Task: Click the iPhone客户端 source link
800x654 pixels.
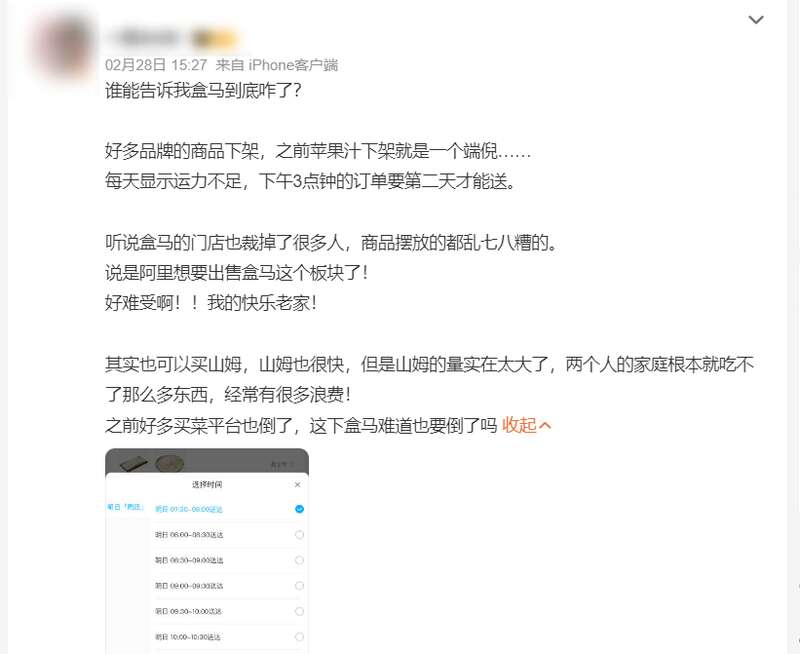Action: point(293,65)
